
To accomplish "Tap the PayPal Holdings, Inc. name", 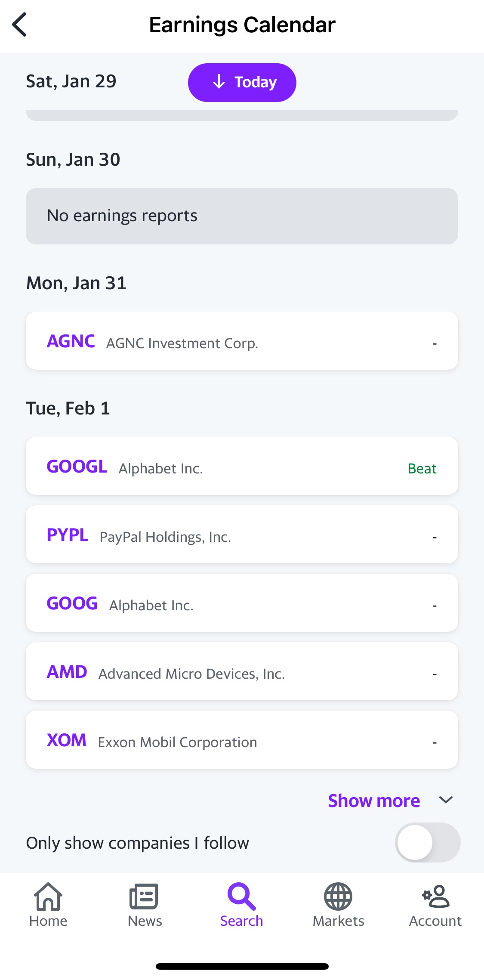I will tap(165, 537).
